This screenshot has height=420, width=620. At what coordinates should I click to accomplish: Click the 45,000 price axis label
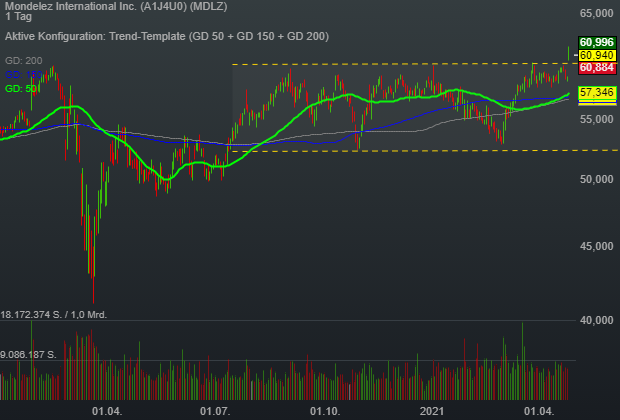pos(596,246)
